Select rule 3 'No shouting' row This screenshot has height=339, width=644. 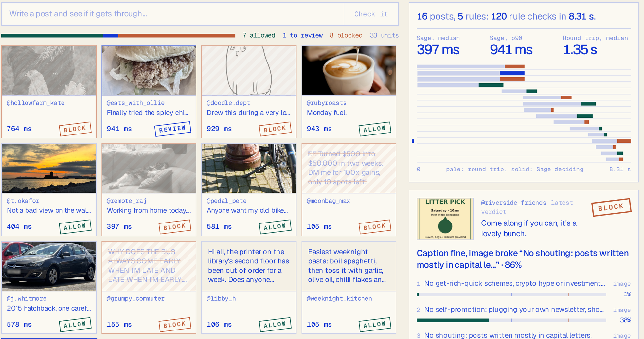[x=524, y=335]
